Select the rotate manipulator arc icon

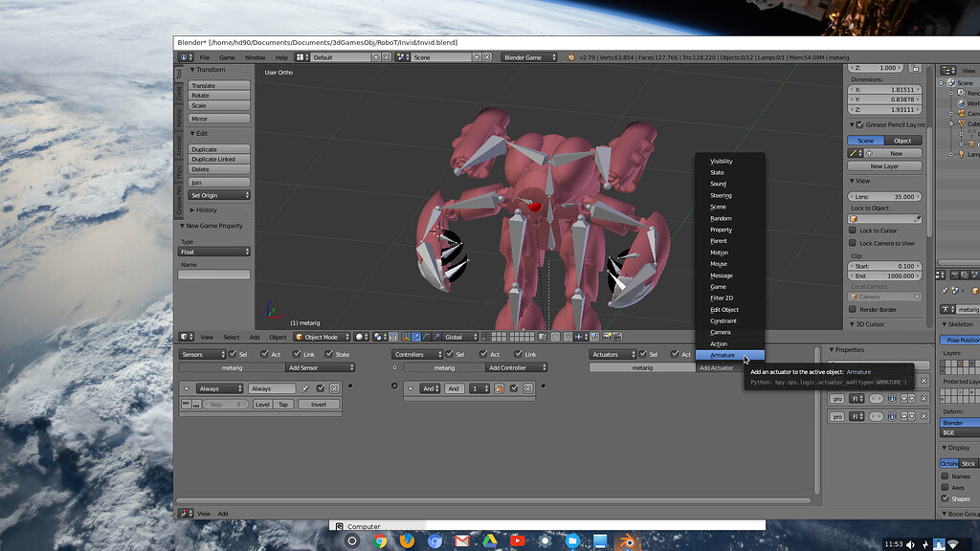pos(426,337)
